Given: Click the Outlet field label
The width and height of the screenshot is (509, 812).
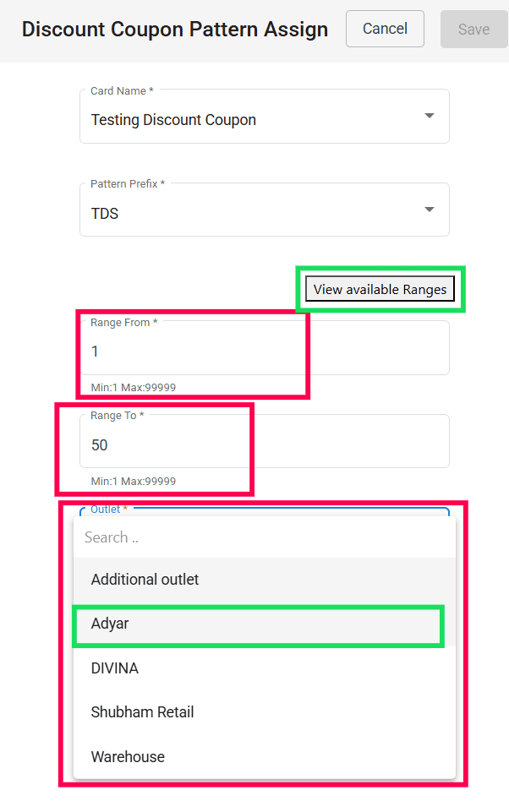Looking at the screenshot, I should 108,510.
